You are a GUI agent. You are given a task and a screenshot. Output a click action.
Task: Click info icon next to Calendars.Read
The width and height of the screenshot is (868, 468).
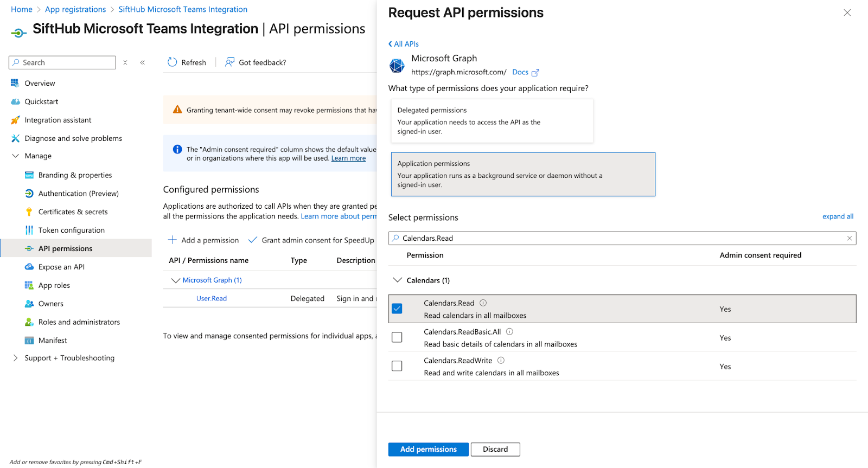483,303
